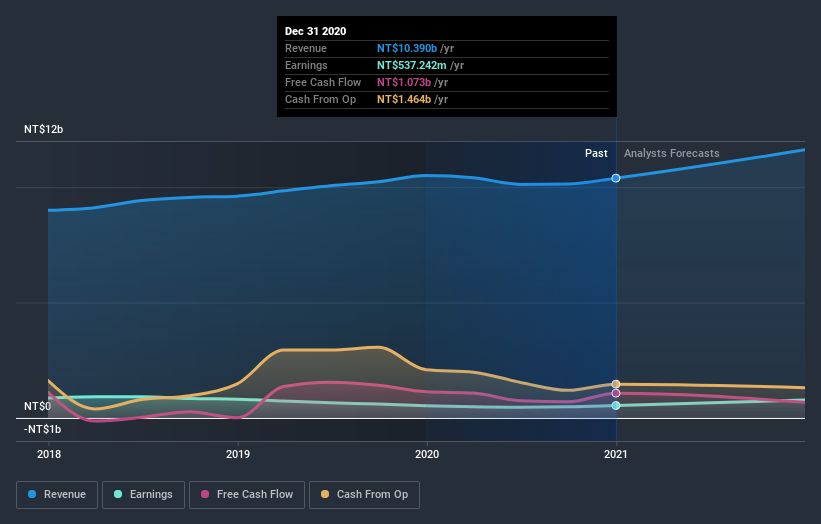Viewport: 821px width, 524px height.
Task: Click the 'Dec 31 2020' tooltip date
Action: click(x=315, y=31)
